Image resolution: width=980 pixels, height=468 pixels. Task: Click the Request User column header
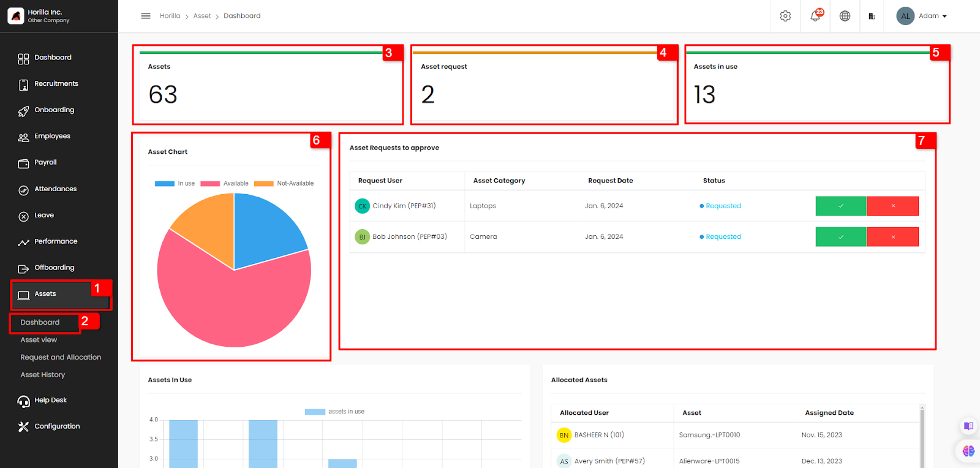pos(380,181)
